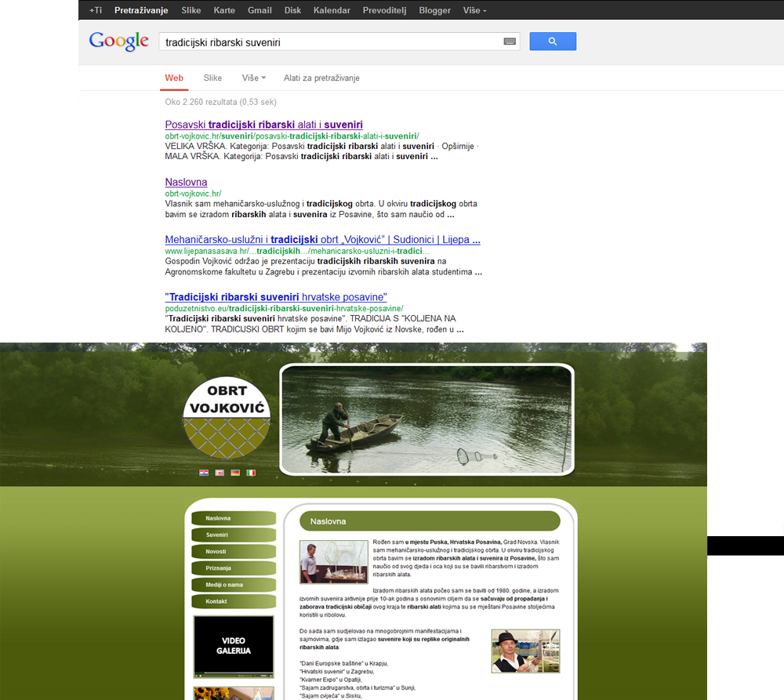The width and height of the screenshot is (784, 700).
Task: Expand the Više filter under search box
Action: 253,78
